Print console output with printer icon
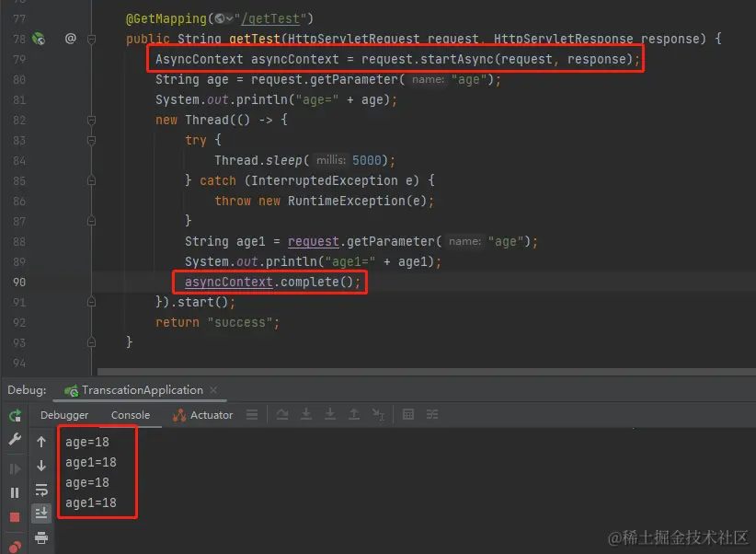 click(x=41, y=537)
